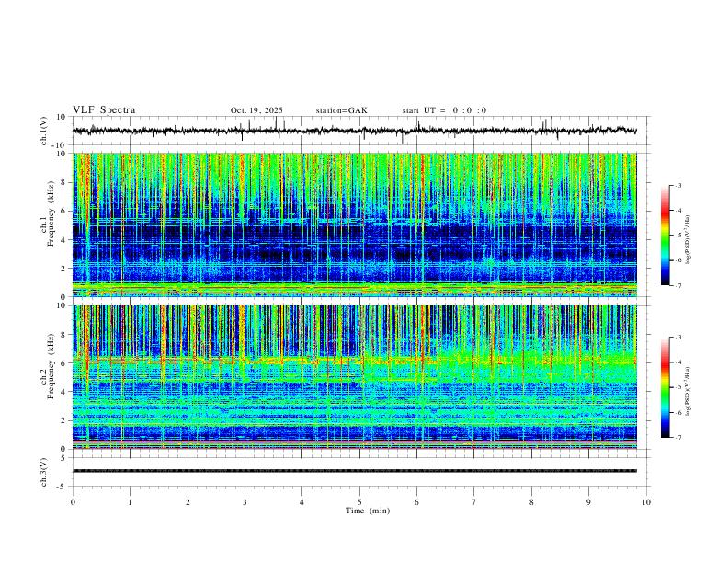Click the 'Time (min)' axis label
The width and height of the screenshot is (728, 563).
click(368, 511)
